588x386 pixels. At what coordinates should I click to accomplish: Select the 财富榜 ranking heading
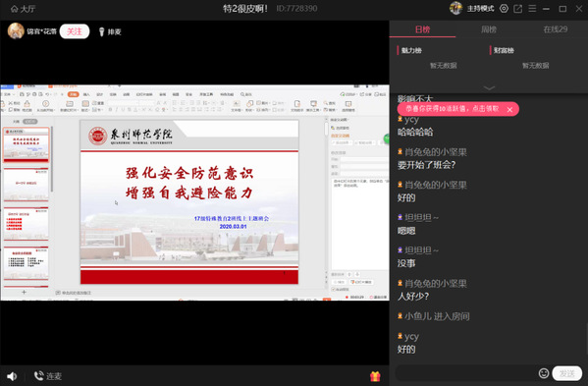[504, 50]
